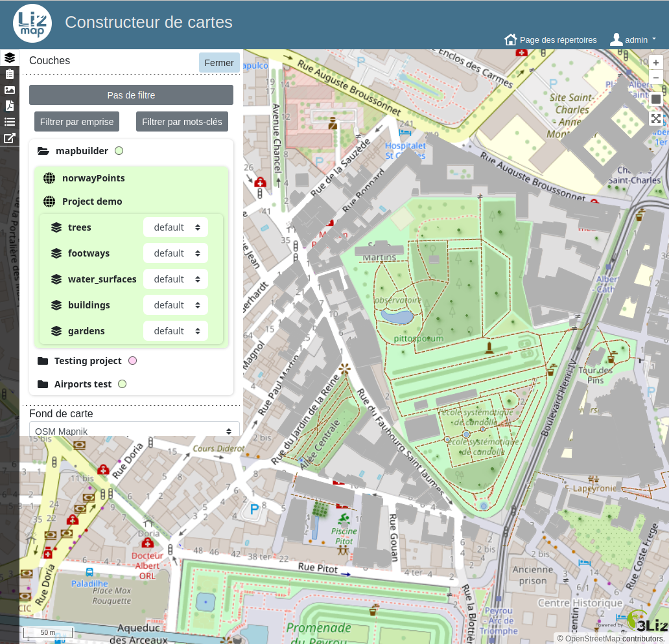Open style dropdown for trees layer
Screen dimensions: 669x644
tap(175, 227)
